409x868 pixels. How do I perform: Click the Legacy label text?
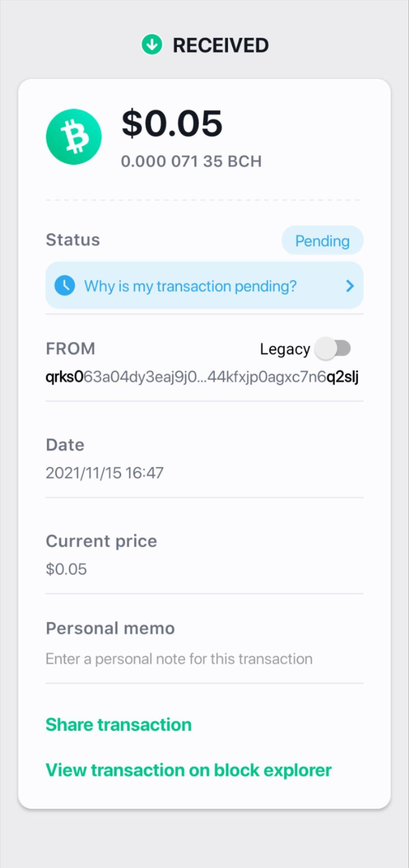pos(285,349)
